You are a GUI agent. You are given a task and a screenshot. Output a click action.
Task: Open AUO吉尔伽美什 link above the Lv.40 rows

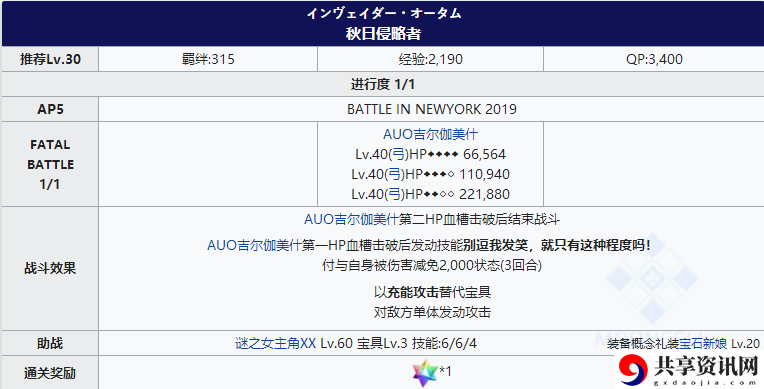430,134
